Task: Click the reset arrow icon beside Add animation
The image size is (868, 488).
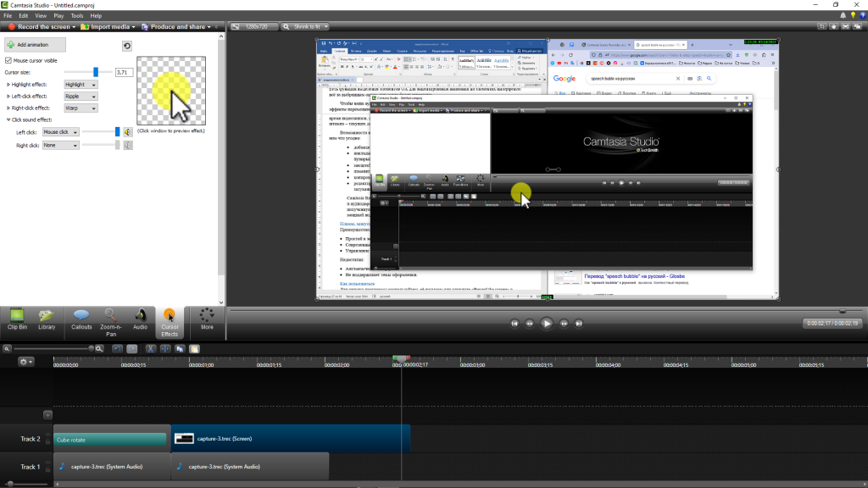Action: (x=127, y=46)
